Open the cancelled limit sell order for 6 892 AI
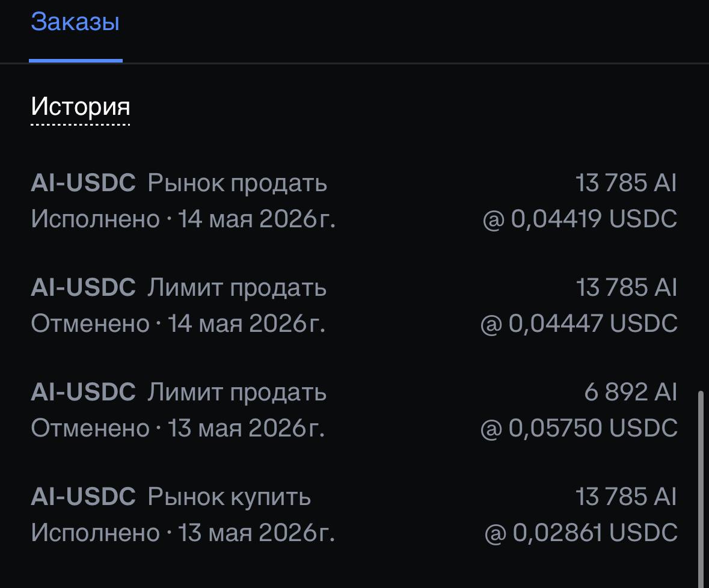This screenshot has width=709, height=588. tap(354, 409)
